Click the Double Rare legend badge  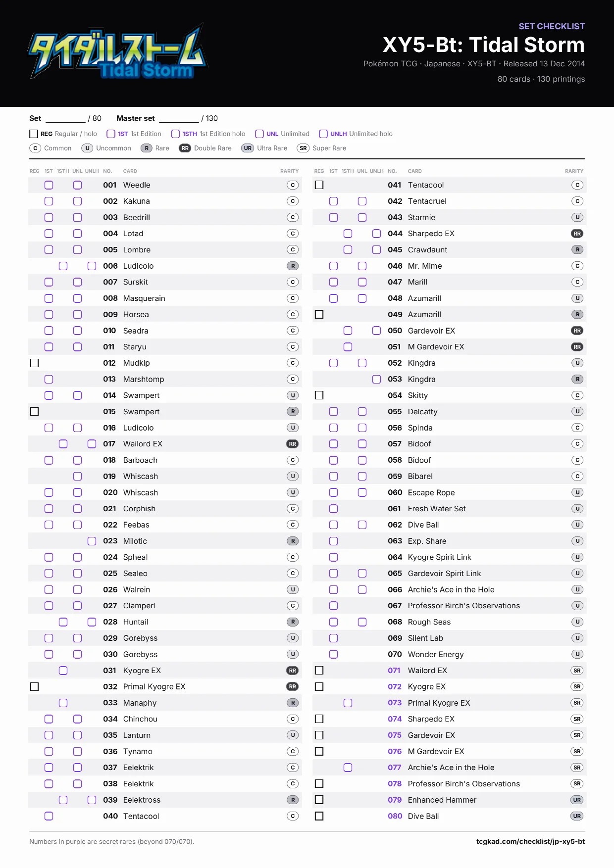[185, 148]
